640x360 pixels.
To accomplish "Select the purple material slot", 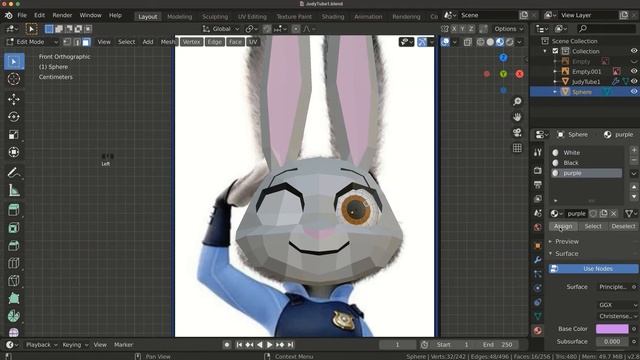I will [x=587, y=173].
